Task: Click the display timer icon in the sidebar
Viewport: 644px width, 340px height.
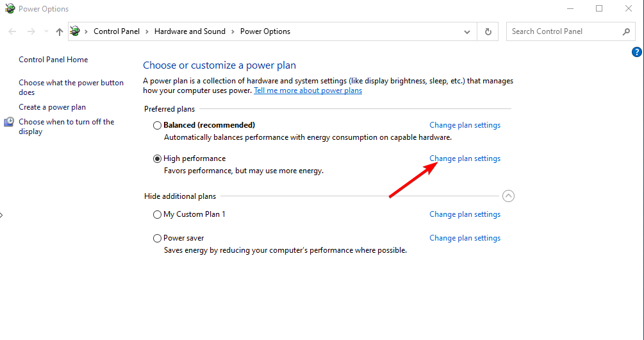Action: click(9, 122)
